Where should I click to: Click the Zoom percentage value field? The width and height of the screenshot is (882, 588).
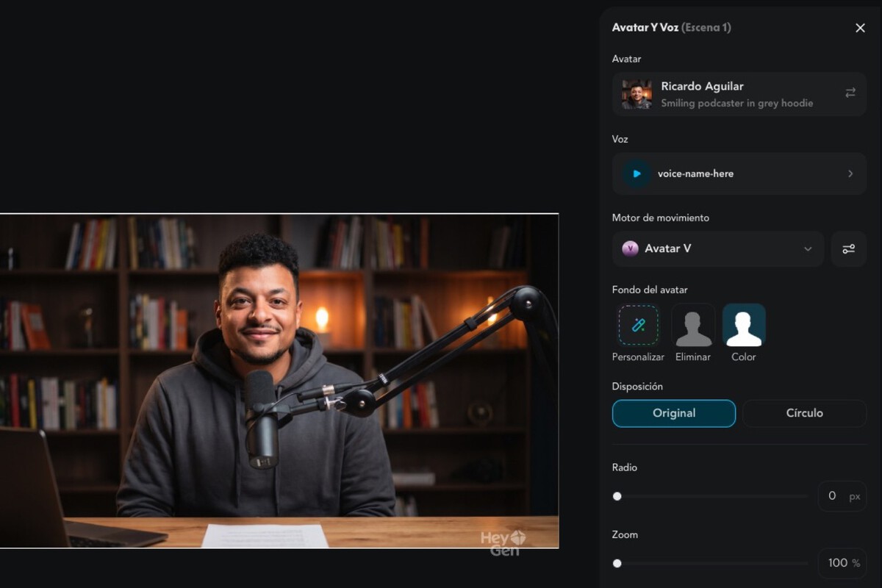click(837, 563)
